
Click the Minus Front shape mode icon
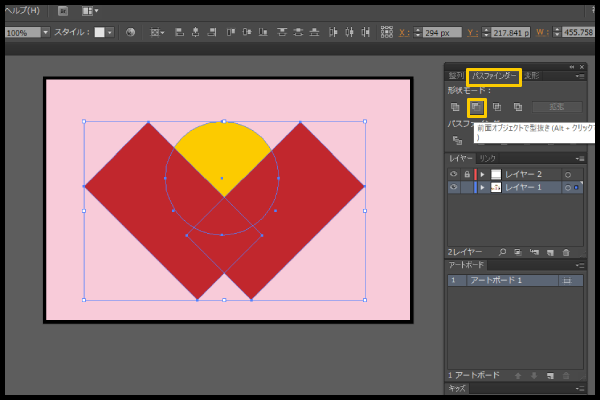(x=477, y=106)
